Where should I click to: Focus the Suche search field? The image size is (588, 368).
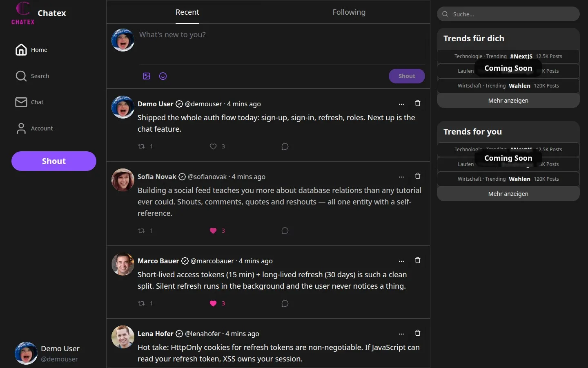click(x=508, y=14)
